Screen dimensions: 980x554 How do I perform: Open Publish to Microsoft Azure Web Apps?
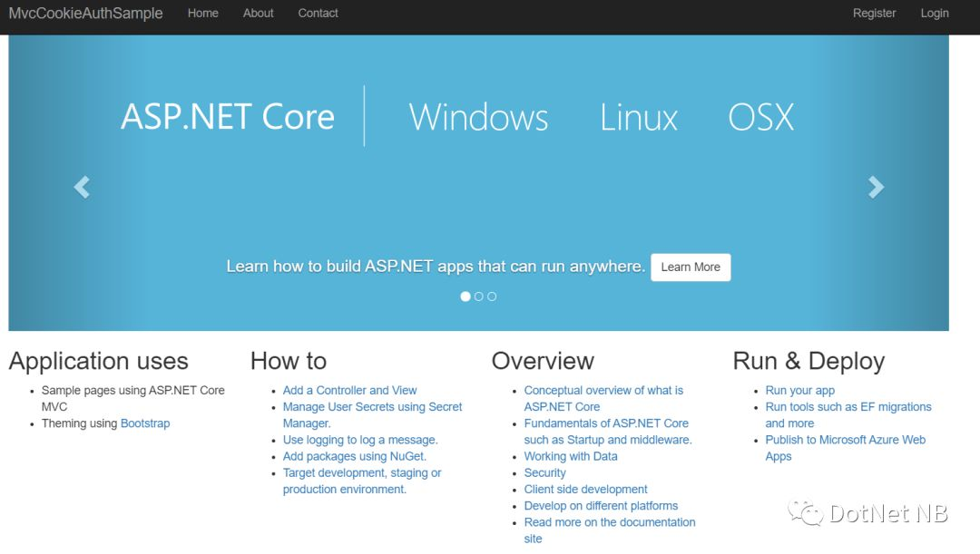coord(846,448)
